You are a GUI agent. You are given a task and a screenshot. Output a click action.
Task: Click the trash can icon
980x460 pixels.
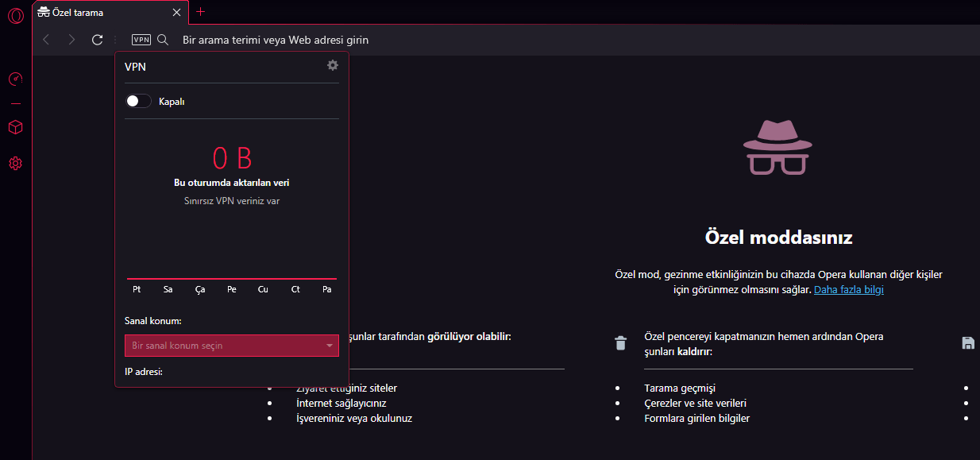click(620, 343)
